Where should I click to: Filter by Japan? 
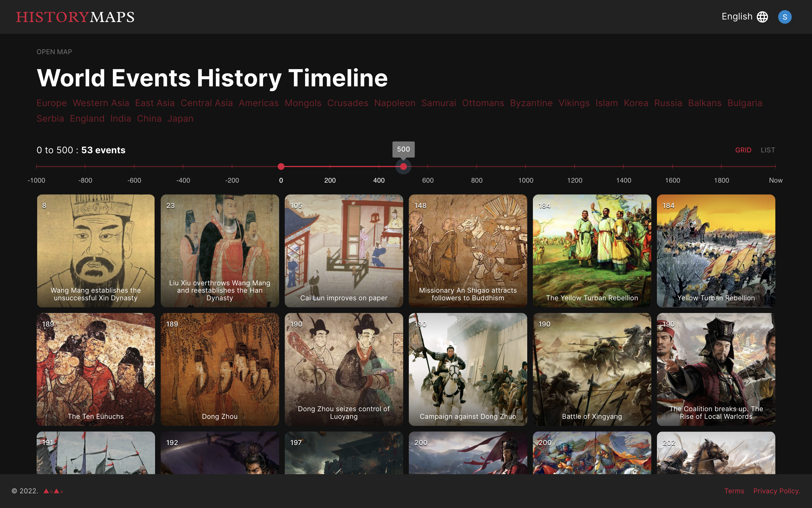[180, 119]
